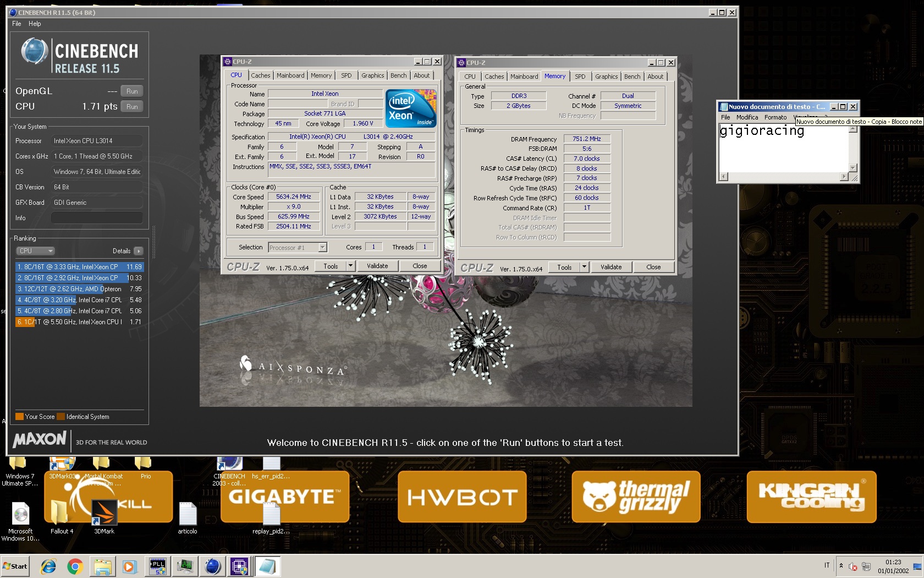Switch to Notepad taskbar icon
924x578 pixels.
pos(267,566)
